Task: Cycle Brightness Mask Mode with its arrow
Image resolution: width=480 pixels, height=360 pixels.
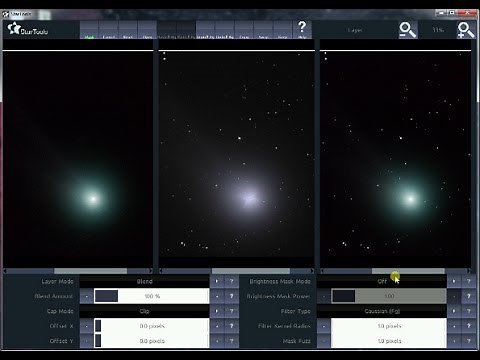Action: click(x=454, y=281)
